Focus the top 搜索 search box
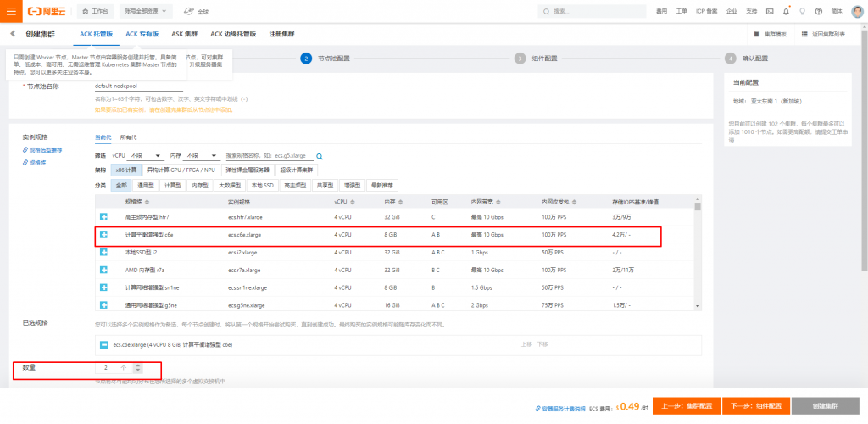The height and width of the screenshot is (424, 868). 592,11
